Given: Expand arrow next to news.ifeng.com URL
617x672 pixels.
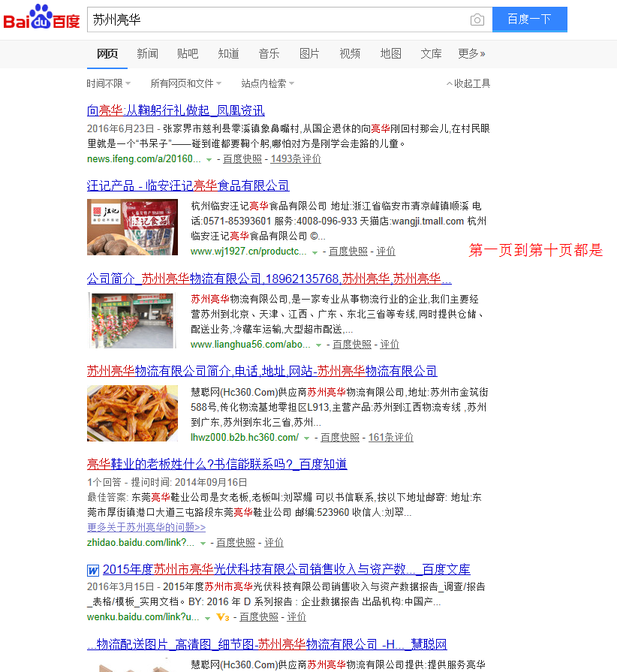Looking at the screenshot, I should click(x=209, y=159).
